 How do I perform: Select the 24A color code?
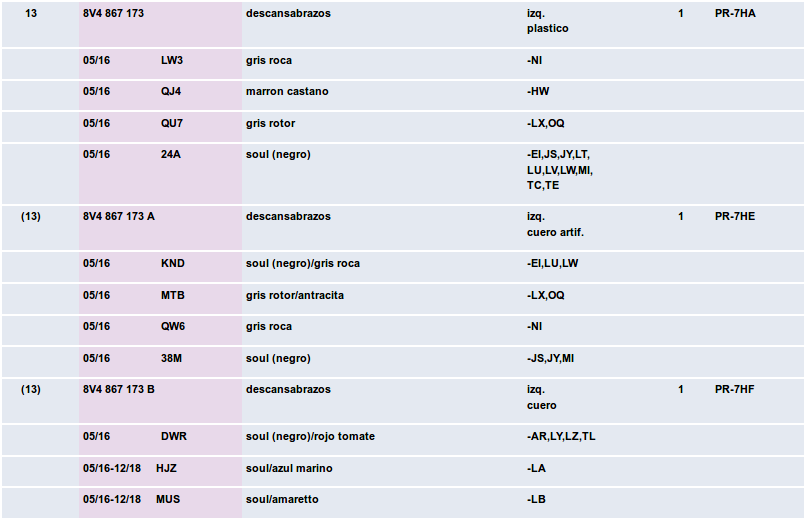[x=171, y=155]
